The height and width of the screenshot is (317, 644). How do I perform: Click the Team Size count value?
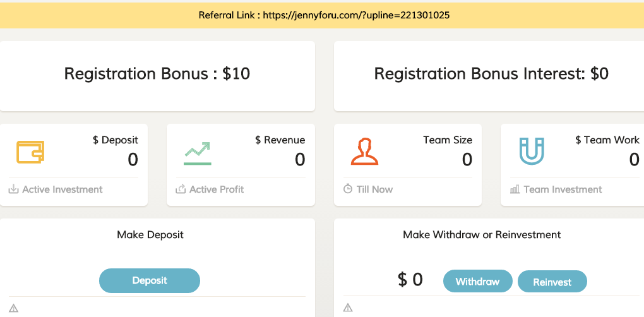click(x=467, y=160)
